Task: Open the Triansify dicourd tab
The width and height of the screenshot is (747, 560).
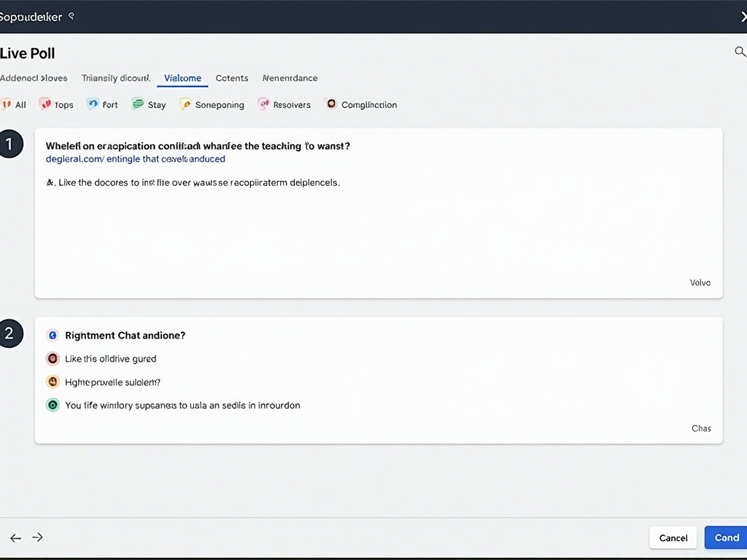Action: [x=116, y=78]
